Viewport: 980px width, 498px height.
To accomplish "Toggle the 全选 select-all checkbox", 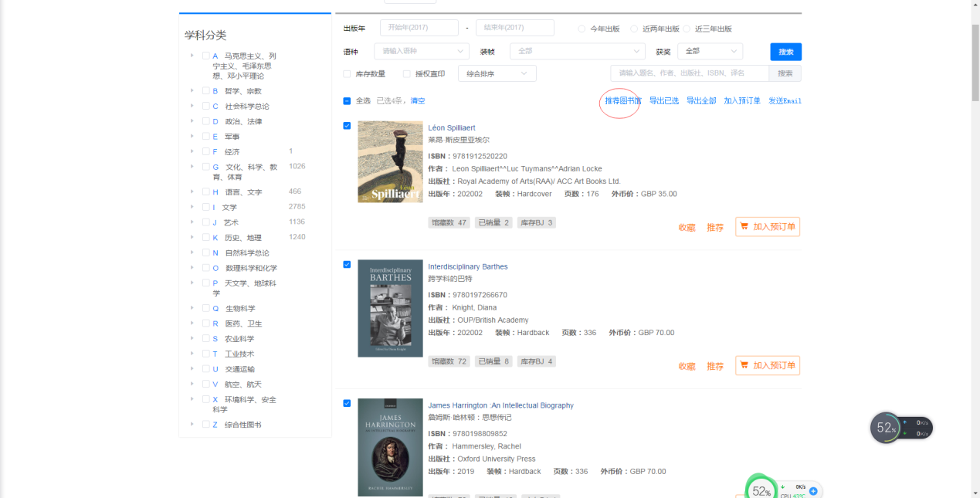I will (x=347, y=101).
